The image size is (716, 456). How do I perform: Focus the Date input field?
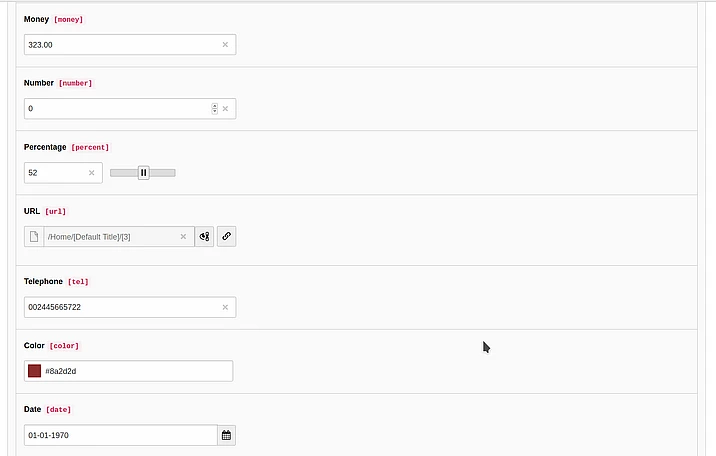(120, 436)
